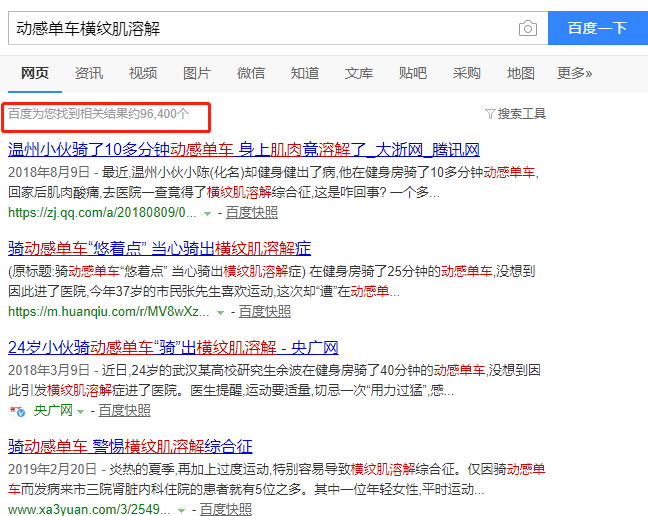This screenshot has height=516, width=648.
Task: Switch to the 文库 tab
Action: [359, 73]
